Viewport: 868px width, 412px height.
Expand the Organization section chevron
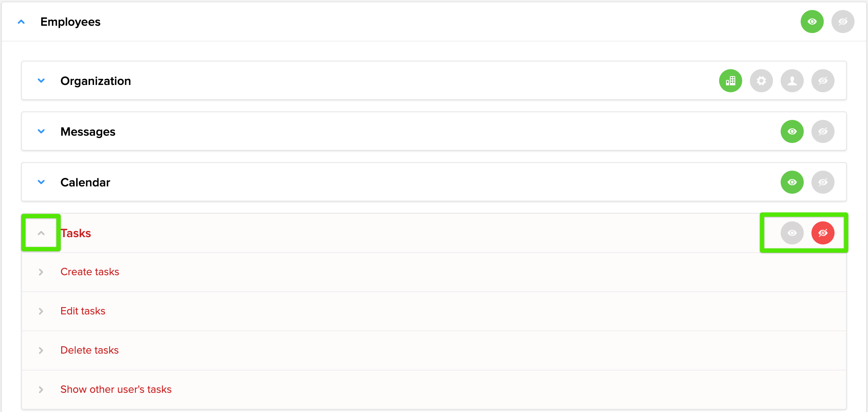(41, 81)
